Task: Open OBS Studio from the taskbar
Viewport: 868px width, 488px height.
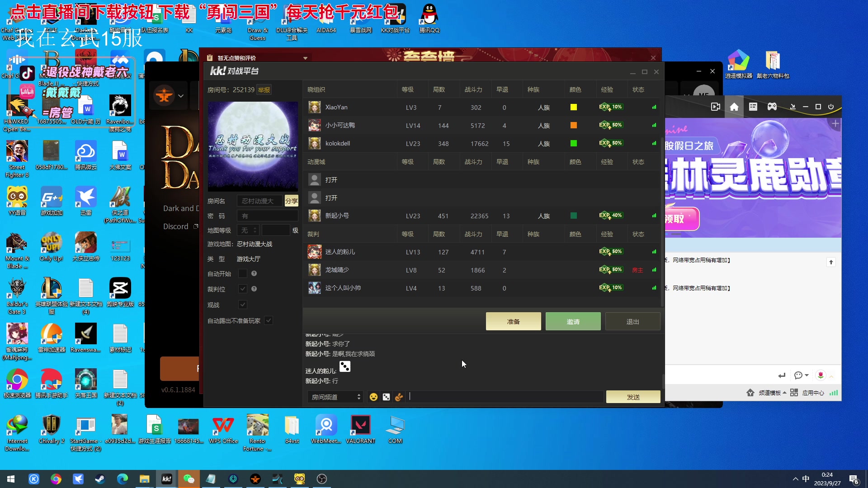Action: click(322, 479)
